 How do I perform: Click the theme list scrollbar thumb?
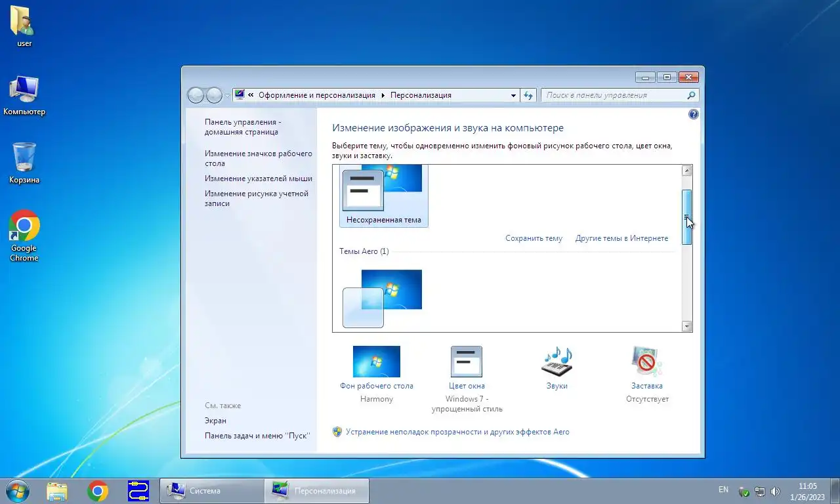pos(687,217)
